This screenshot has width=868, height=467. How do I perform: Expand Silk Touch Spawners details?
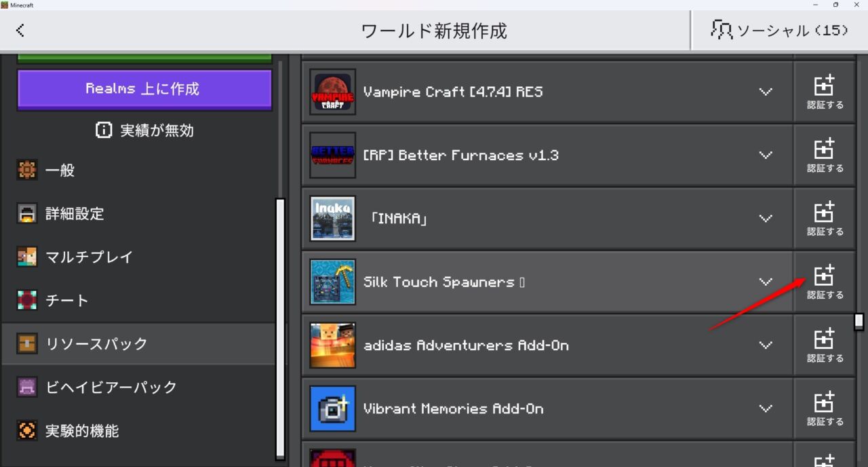pyautogui.click(x=766, y=282)
